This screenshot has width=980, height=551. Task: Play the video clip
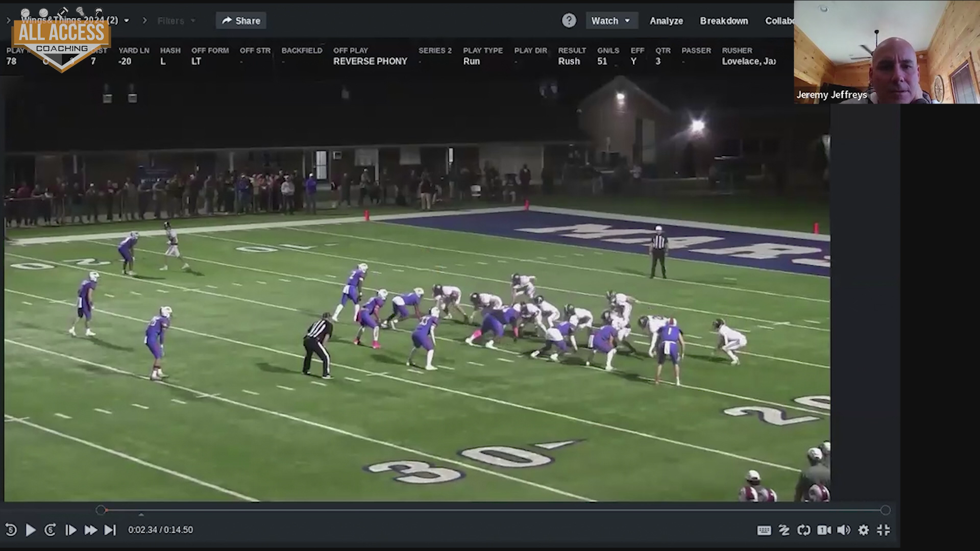[x=31, y=530]
